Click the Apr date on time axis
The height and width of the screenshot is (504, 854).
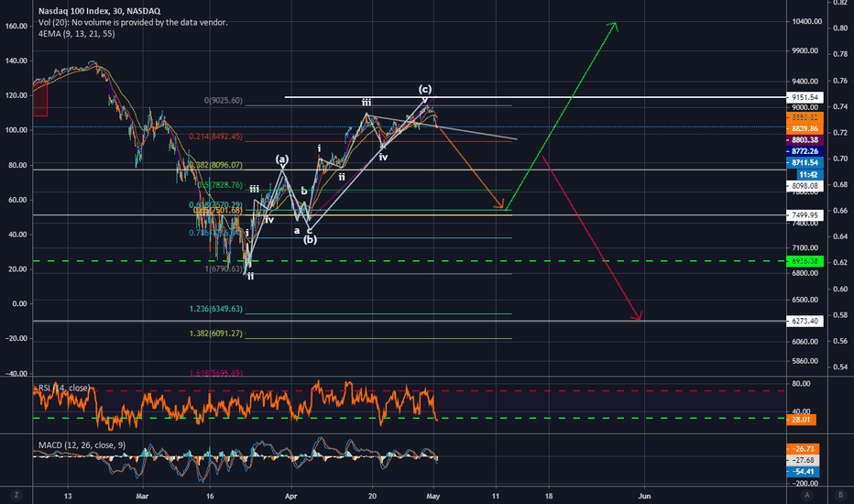point(291,496)
